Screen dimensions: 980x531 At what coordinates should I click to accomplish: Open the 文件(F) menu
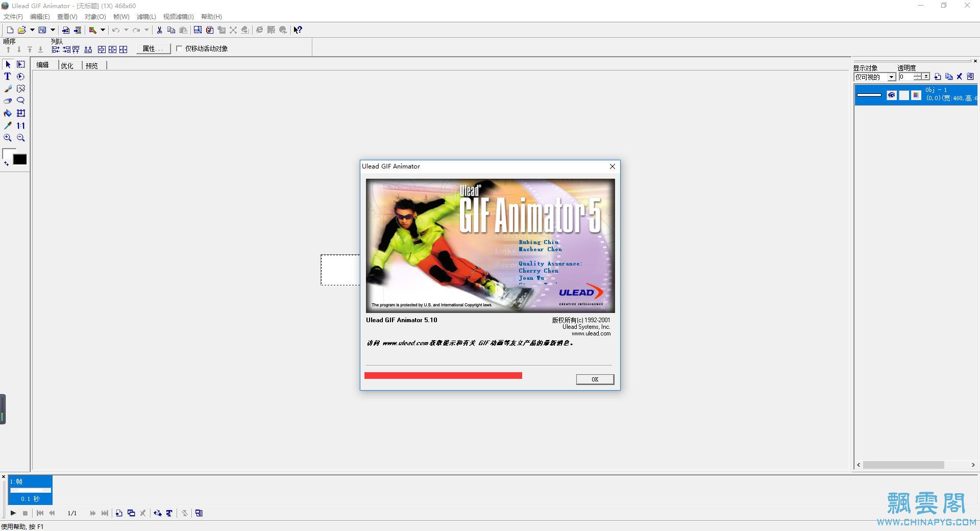coord(13,17)
